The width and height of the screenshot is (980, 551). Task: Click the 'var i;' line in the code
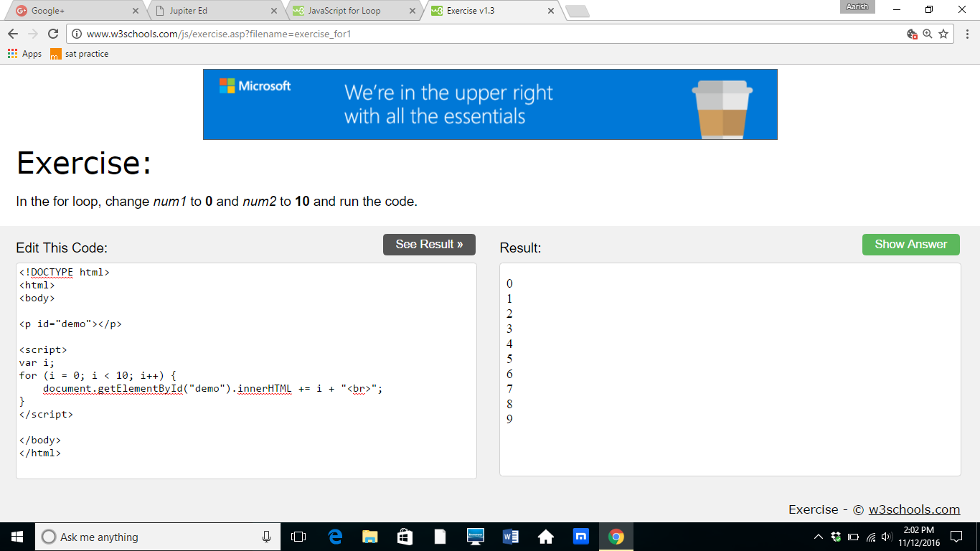37,362
